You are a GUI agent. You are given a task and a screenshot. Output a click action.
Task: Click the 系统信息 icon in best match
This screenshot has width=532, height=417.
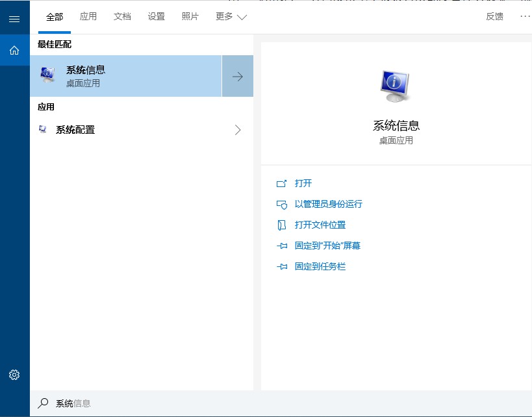[48, 75]
